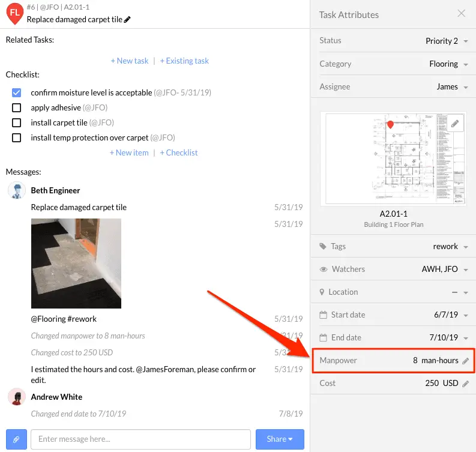Open the Status Priority 2 dropdown
This screenshot has width=476, height=452.
point(447,41)
